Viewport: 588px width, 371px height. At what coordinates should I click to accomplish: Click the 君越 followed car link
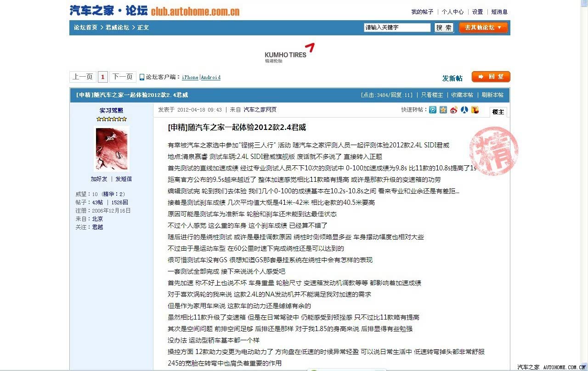(97, 227)
